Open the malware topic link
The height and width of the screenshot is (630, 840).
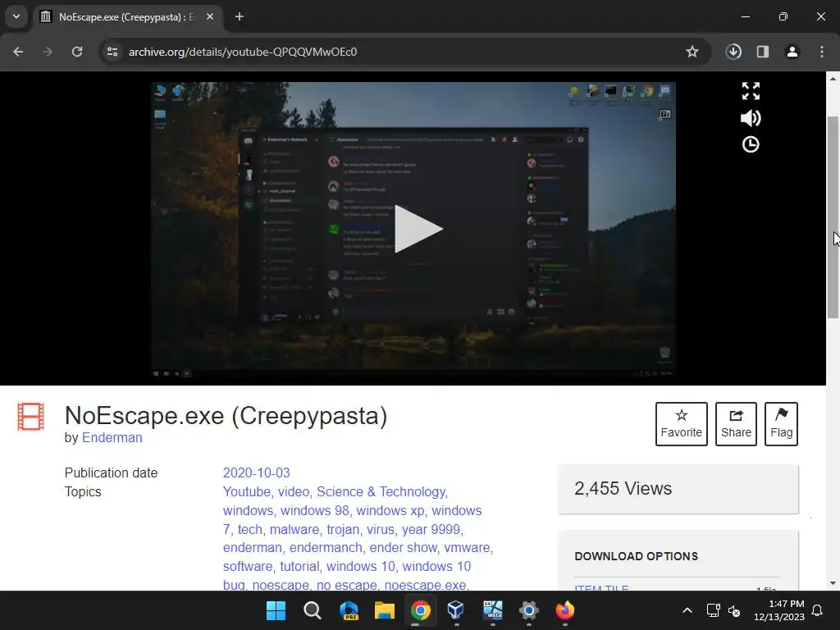294,529
